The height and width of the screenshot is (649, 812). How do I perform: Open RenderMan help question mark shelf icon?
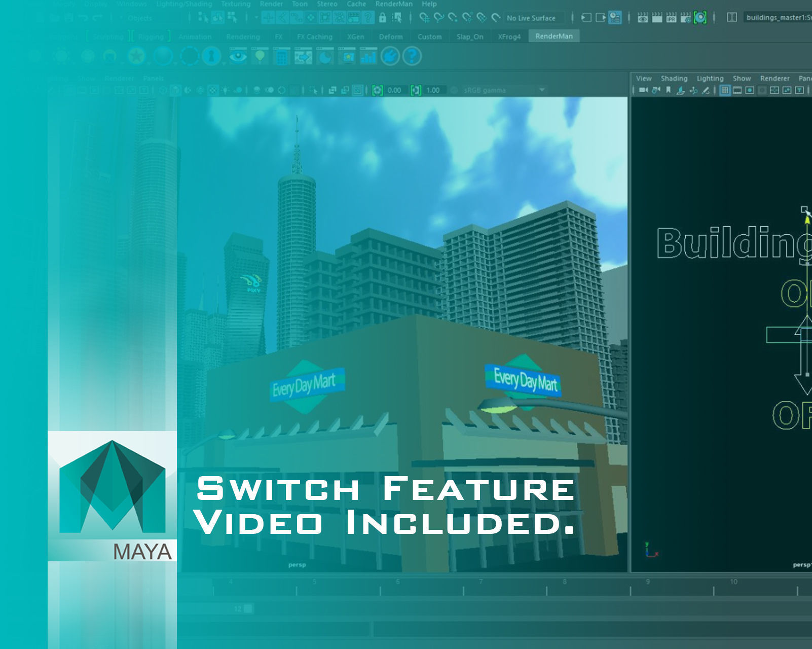412,56
